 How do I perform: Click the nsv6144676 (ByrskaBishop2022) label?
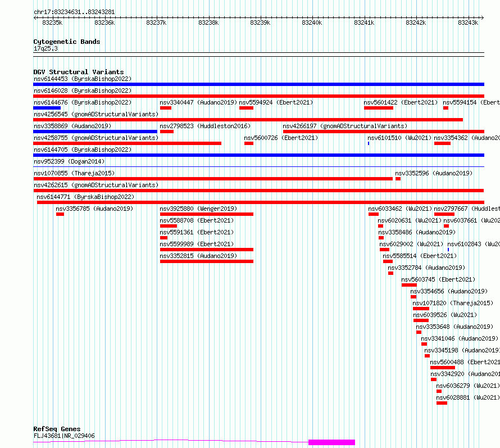tap(83, 102)
